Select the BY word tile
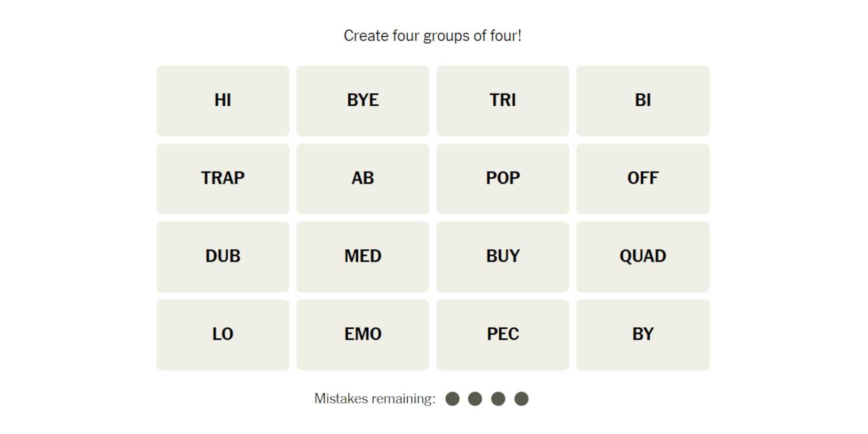The width and height of the screenshot is (868, 434). click(642, 334)
